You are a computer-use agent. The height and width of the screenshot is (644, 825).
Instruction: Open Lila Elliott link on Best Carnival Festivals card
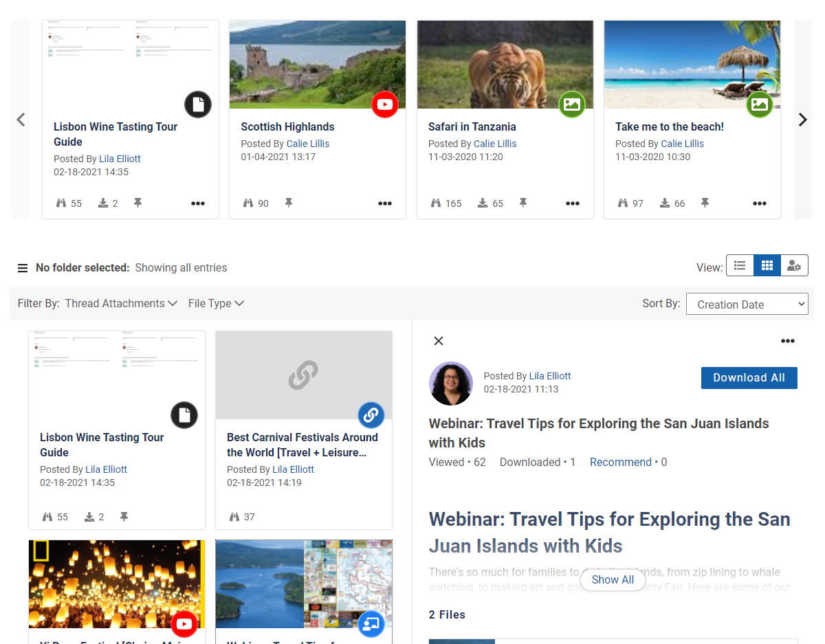[294, 469]
